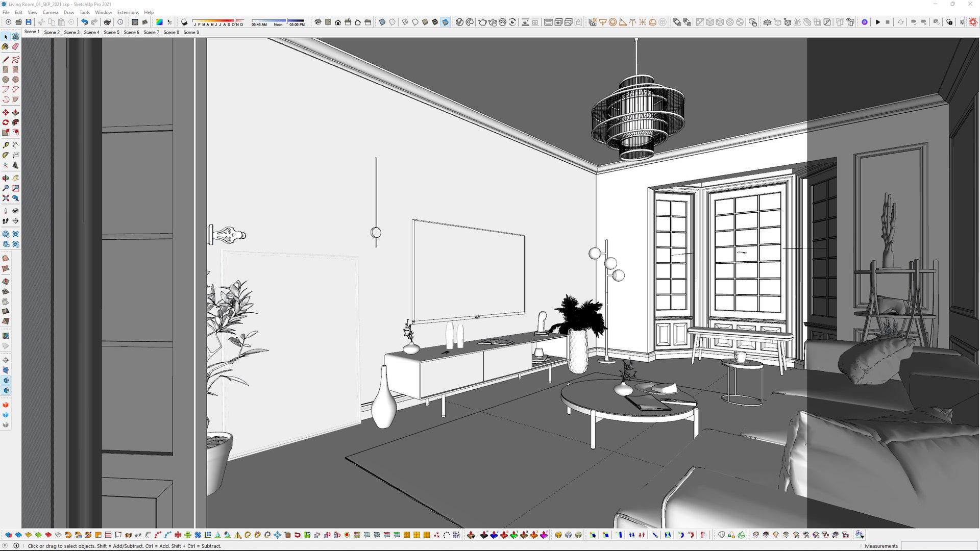Click the Zoom Extents tool
Image resolution: width=980 pixels, height=551 pixels.
6,198
